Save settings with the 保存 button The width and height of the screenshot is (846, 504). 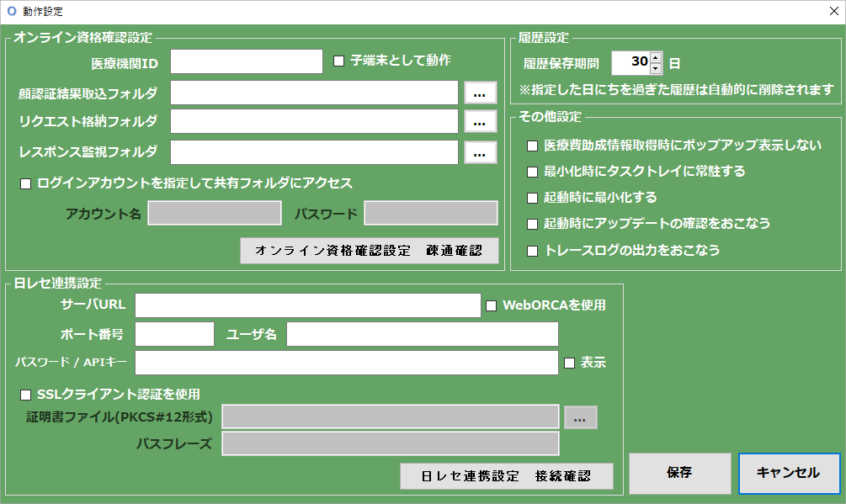click(x=679, y=474)
